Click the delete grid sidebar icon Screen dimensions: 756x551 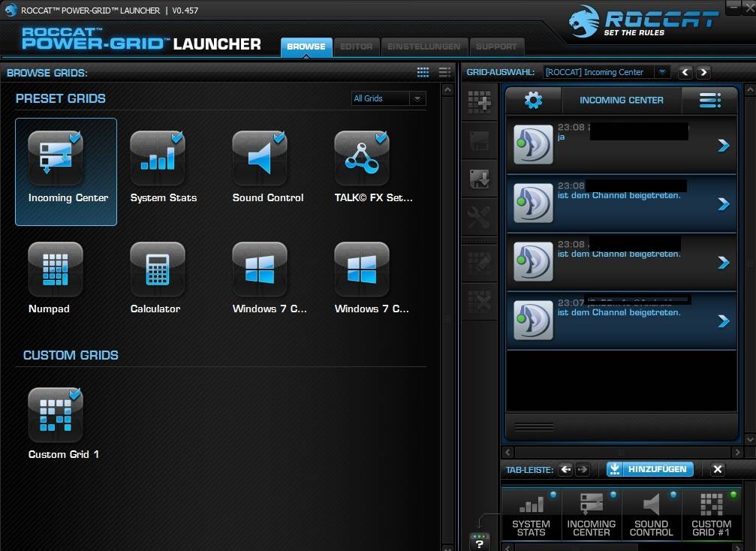coord(479,301)
